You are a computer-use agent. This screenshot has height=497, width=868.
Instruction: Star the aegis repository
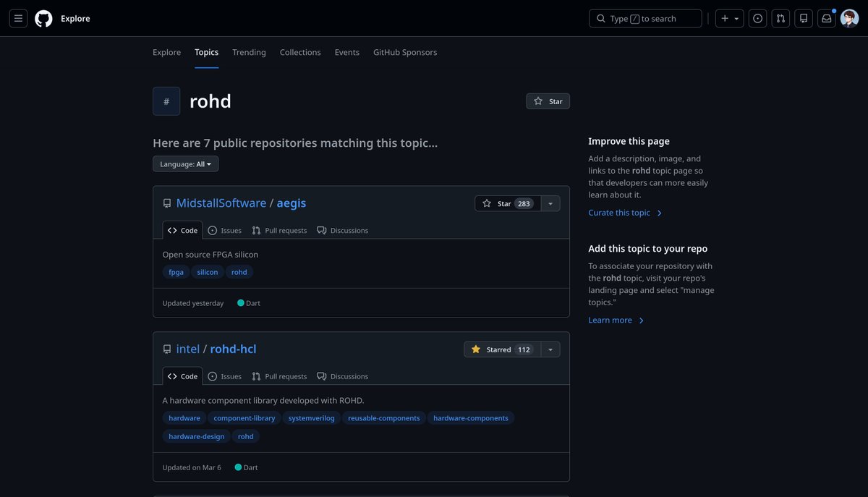507,204
